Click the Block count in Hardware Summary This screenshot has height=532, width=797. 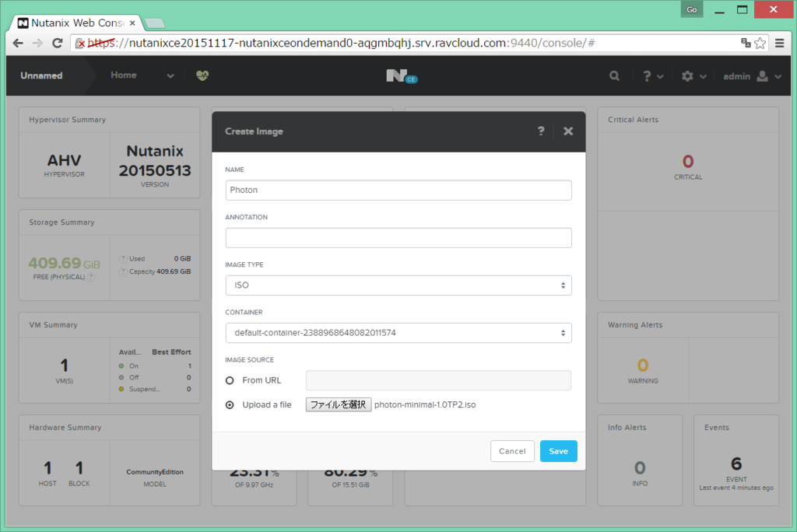(79, 467)
